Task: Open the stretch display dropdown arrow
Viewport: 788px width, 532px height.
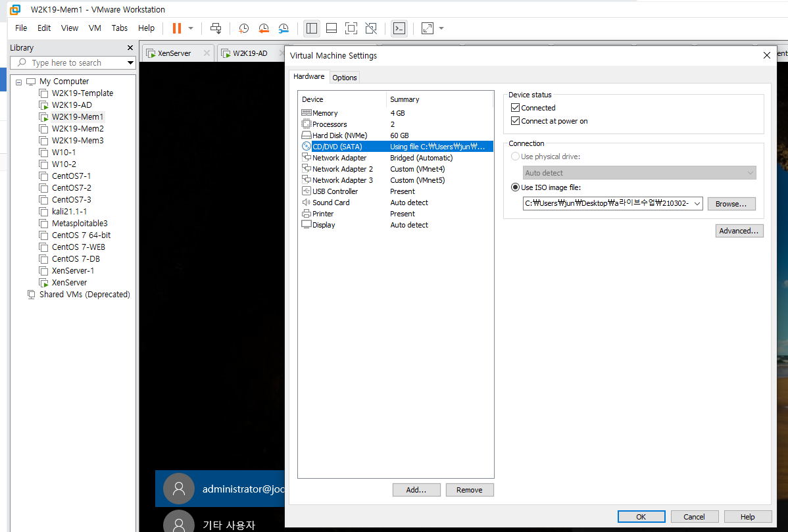Action: pyautogui.click(x=441, y=28)
